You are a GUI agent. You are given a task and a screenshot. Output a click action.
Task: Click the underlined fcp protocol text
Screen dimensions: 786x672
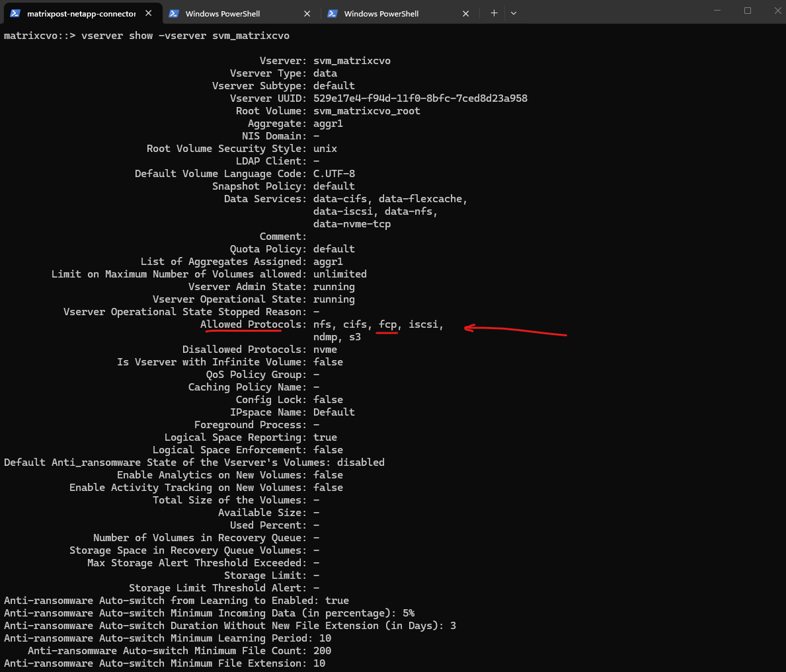(387, 324)
